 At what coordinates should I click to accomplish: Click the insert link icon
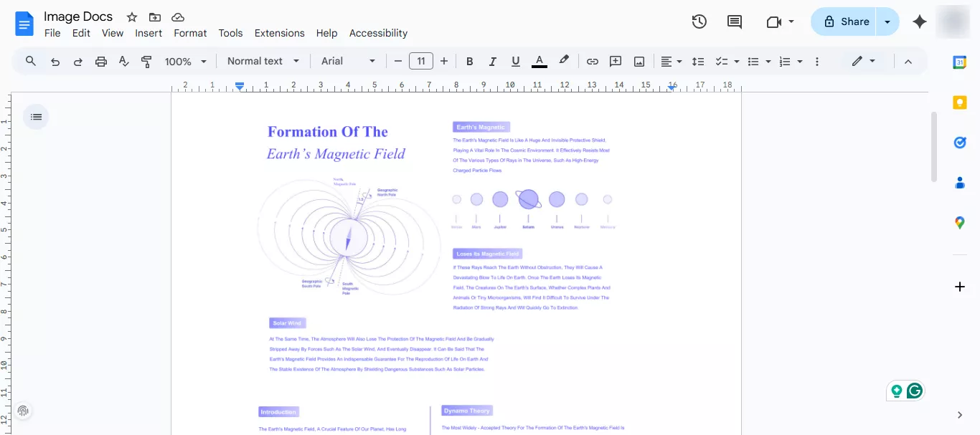point(592,62)
